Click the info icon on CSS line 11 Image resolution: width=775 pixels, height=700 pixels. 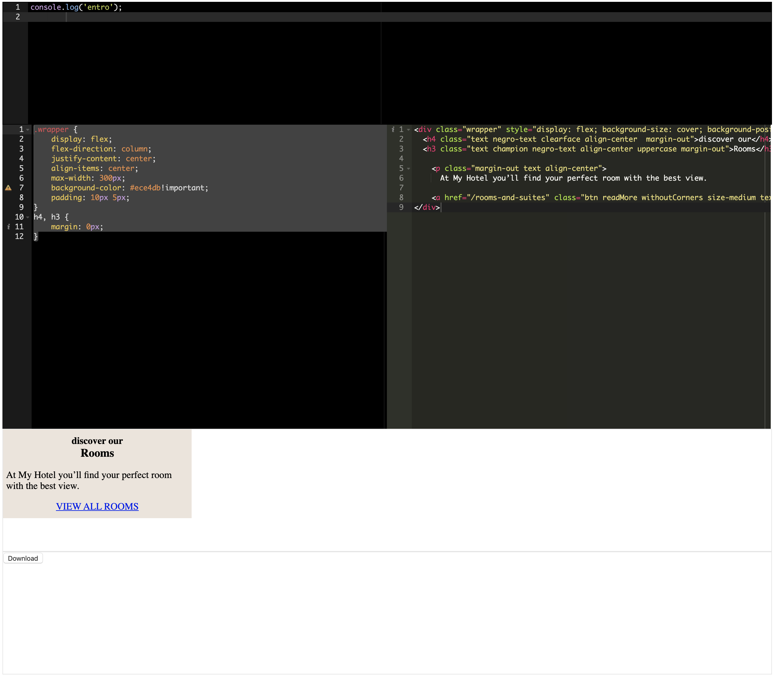click(x=9, y=227)
